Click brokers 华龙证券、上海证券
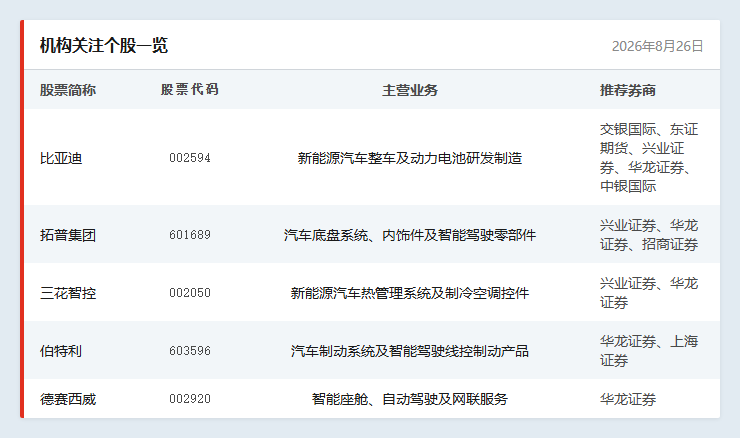Image resolution: width=740 pixels, height=438 pixels. 649,351
